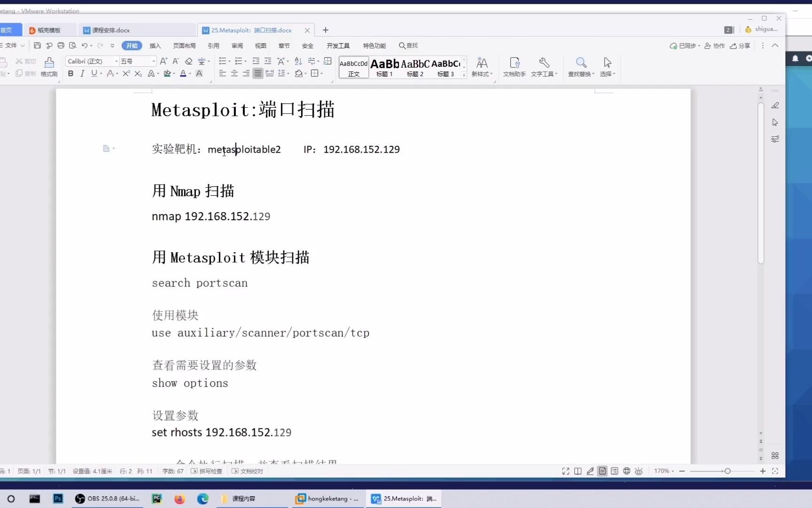The image size is (812, 508).
Task: Change font color with red A
Action: (183, 73)
